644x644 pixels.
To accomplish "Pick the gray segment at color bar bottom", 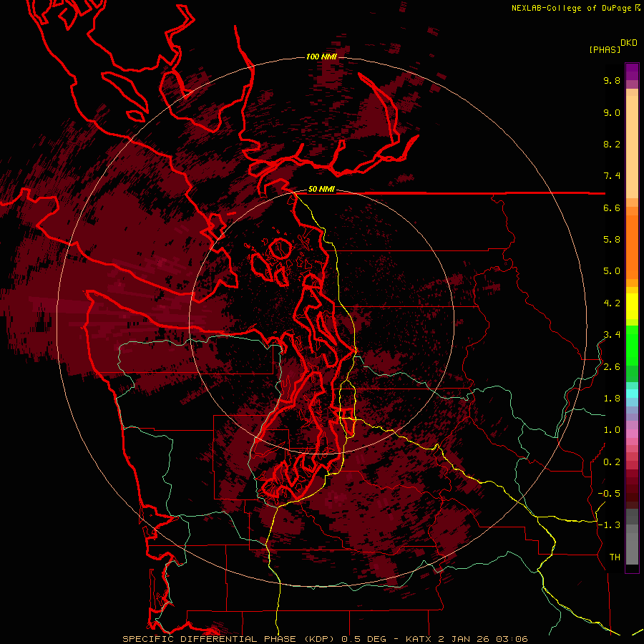I will point(632,548).
